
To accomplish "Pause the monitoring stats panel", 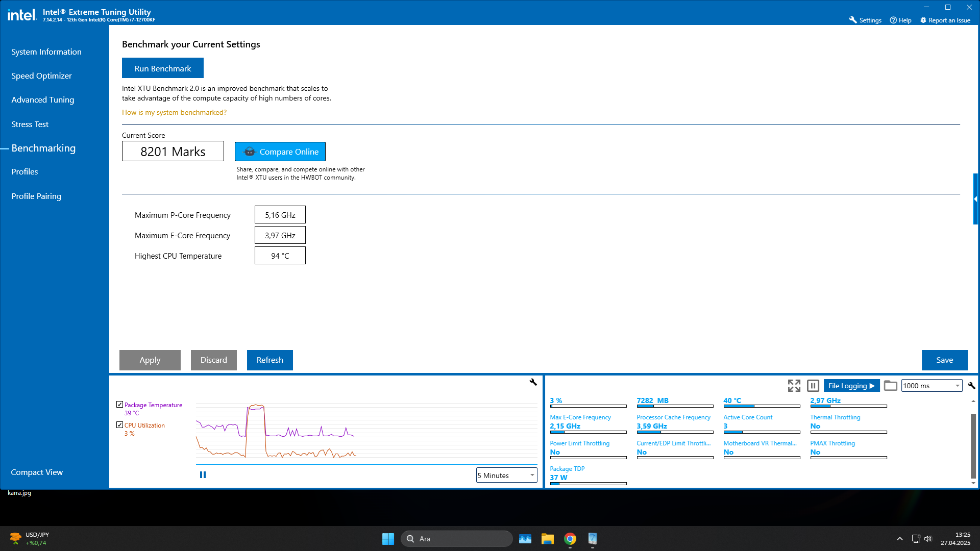I will tap(813, 386).
